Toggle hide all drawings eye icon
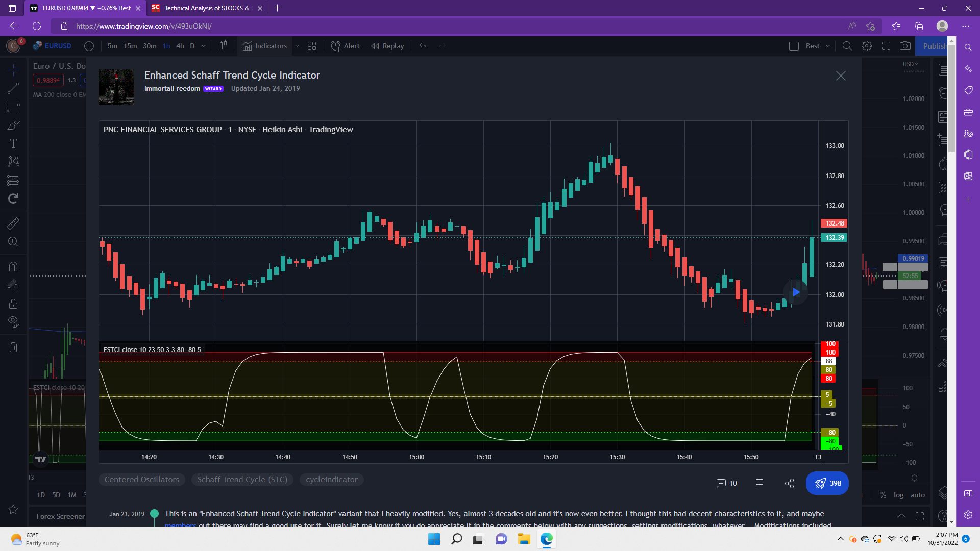The height and width of the screenshot is (551, 980). 13,321
